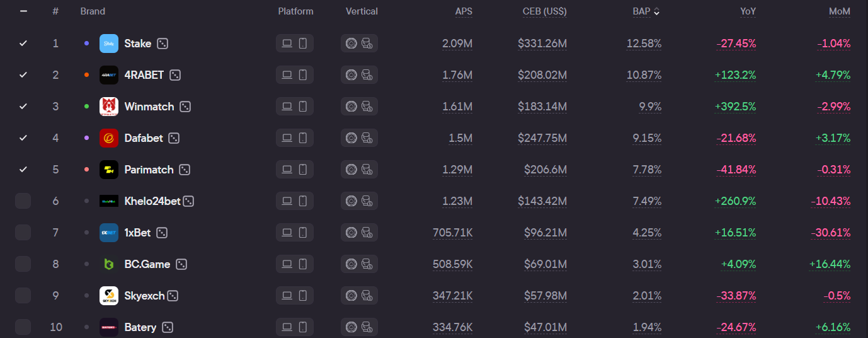Screen dimensions: 868x338
Task: Open the Batery brand name link
Action: click(140, 327)
